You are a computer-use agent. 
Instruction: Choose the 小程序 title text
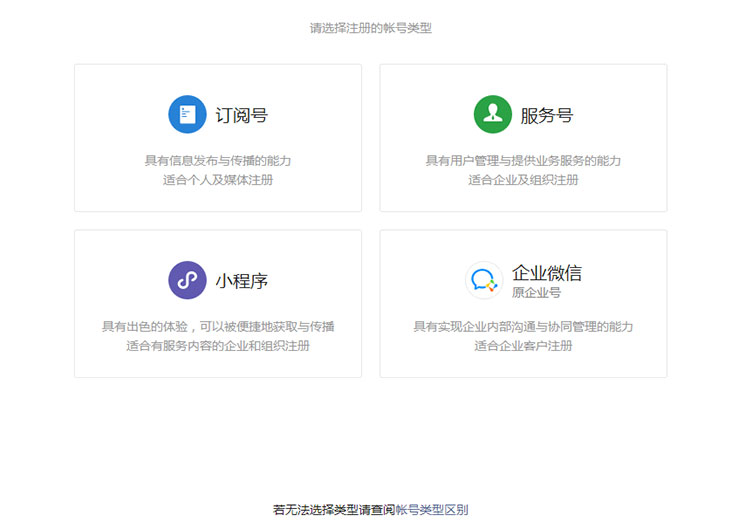tap(241, 281)
